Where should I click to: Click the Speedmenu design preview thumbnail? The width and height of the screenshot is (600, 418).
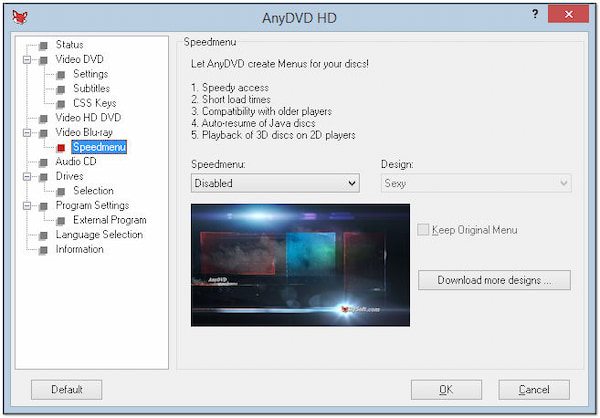tap(300, 265)
